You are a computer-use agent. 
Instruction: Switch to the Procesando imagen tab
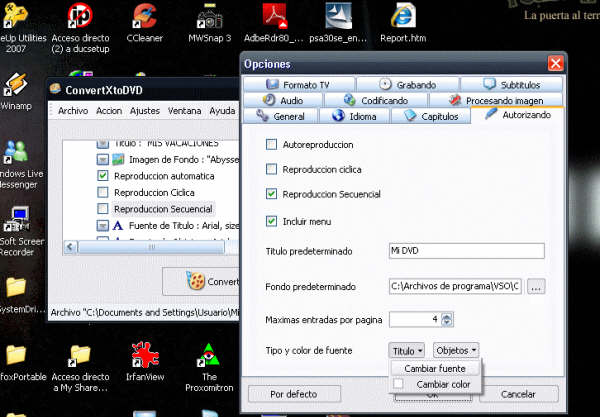click(x=496, y=100)
